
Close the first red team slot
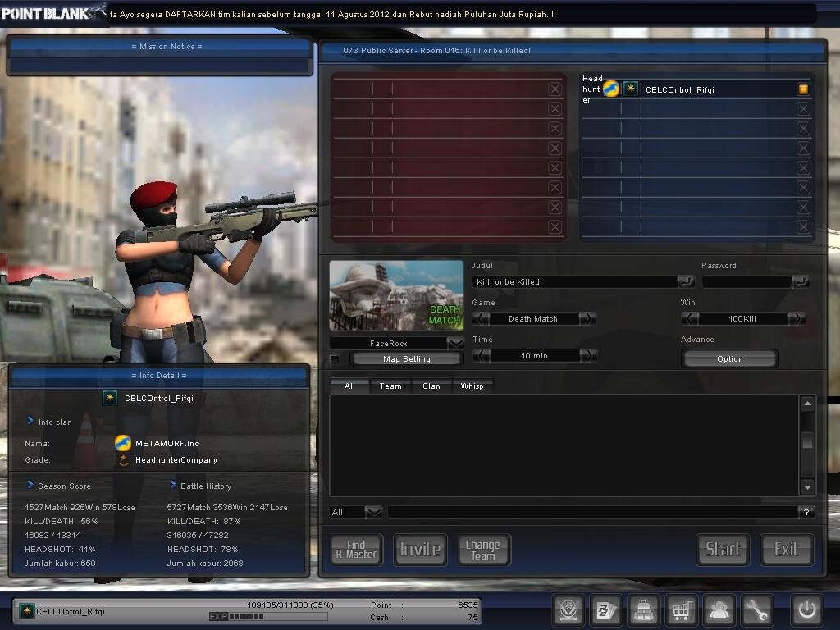pos(555,89)
